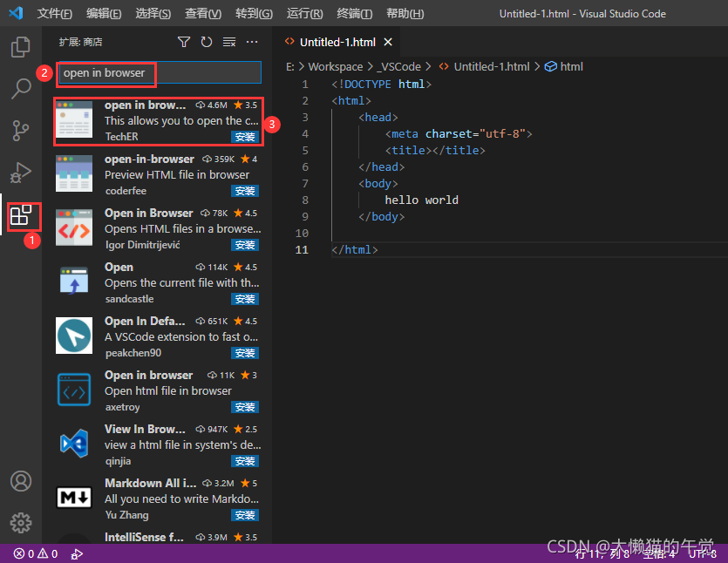This screenshot has height=563, width=728.
Task: Refresh the extensions list
Action: pyautogui.click(x=205, y=41)
